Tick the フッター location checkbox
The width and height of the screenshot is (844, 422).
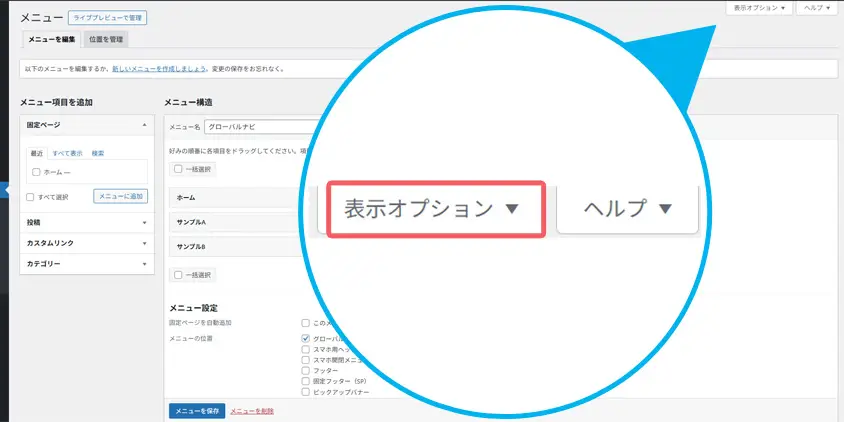(305, 371)
